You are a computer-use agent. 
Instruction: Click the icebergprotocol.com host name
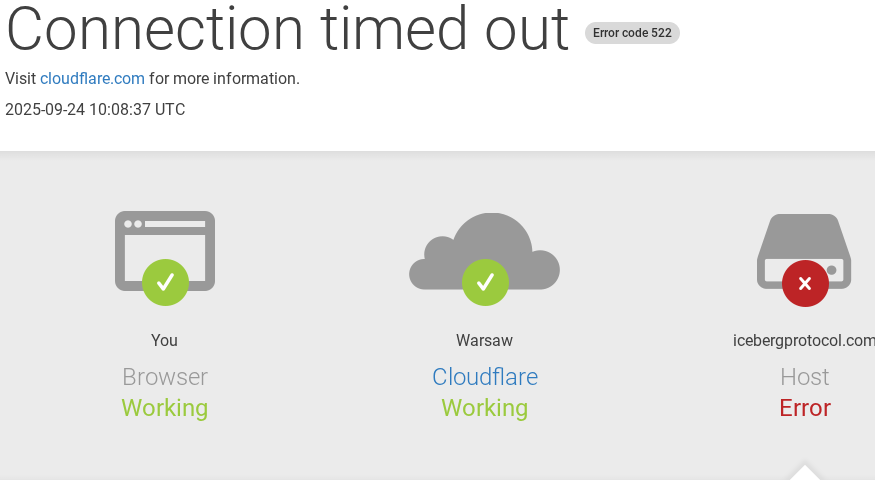pos(804,341)
